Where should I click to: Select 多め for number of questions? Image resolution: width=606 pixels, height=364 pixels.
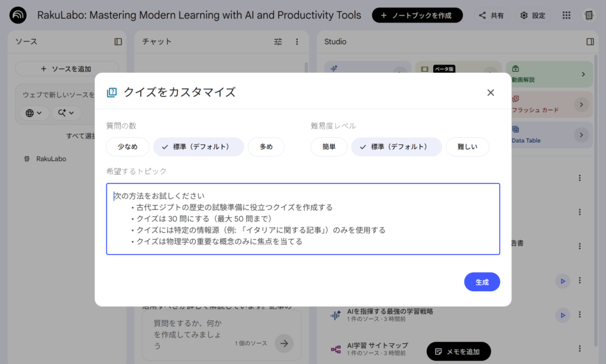[266, 147]
